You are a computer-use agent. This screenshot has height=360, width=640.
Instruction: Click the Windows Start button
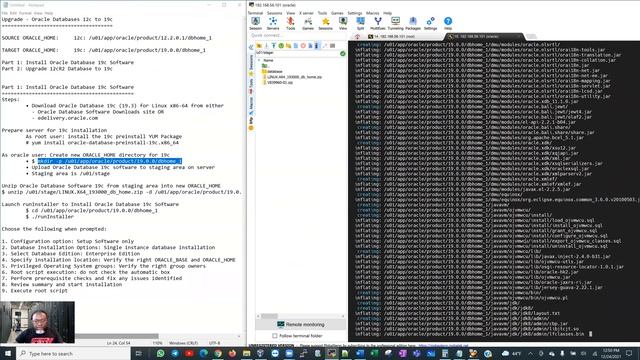[x=8, y=353]
